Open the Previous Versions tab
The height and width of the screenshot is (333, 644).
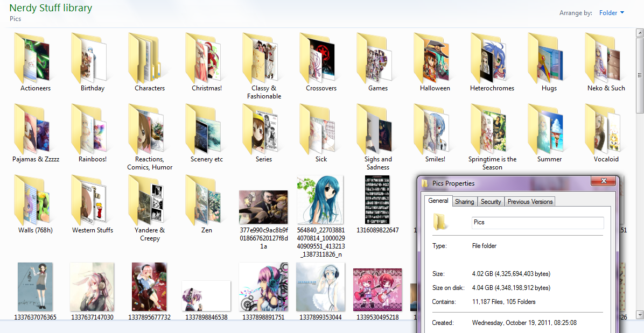tap(530, 201)
